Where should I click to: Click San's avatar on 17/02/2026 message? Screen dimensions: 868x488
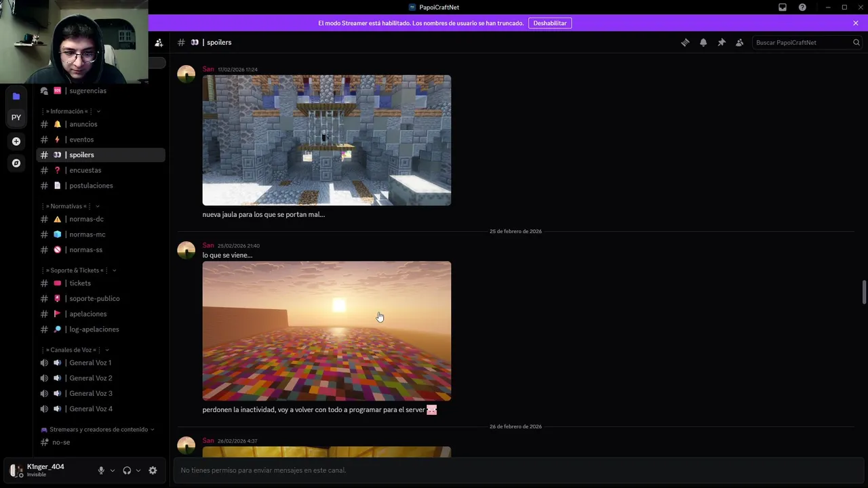coord(186,74)
